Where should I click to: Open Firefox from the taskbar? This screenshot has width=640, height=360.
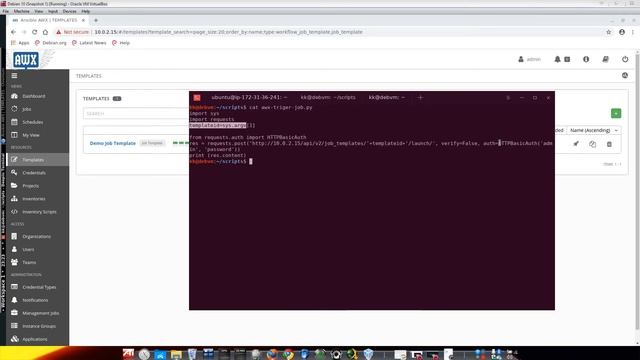tap(272, 354)
